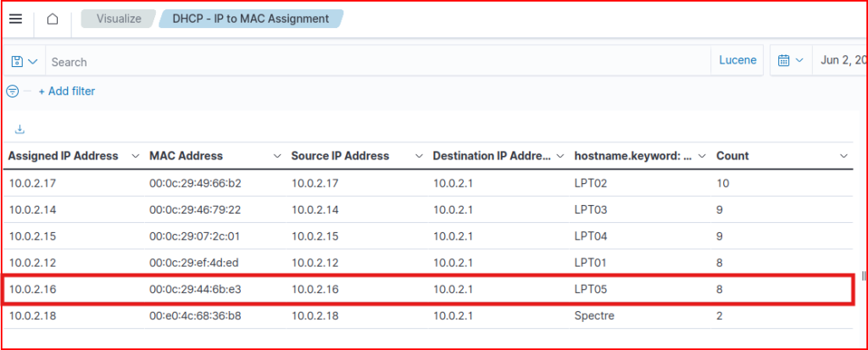This screenshot has width=868, height=350.
Task: Open Count column options chevron
Action: click(843, 156)
